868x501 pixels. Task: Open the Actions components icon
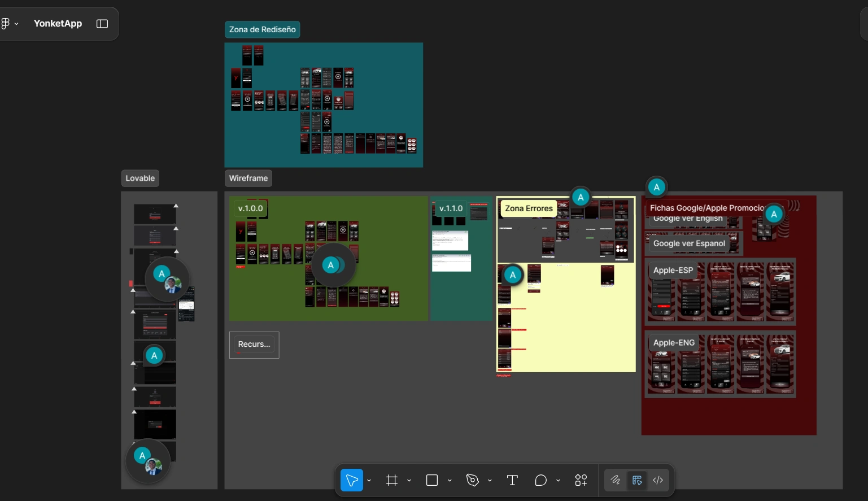pos(581,480)
